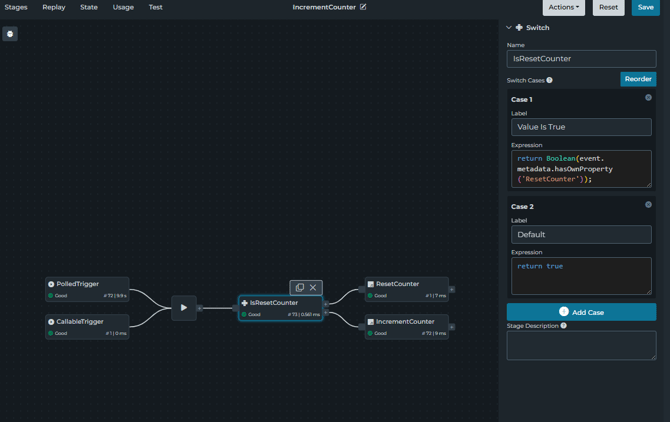The height and width of the screenshot is (422, 670).
Task: Click ResetCounter's green Good status indicator
Action: click(x=370, y=296)
